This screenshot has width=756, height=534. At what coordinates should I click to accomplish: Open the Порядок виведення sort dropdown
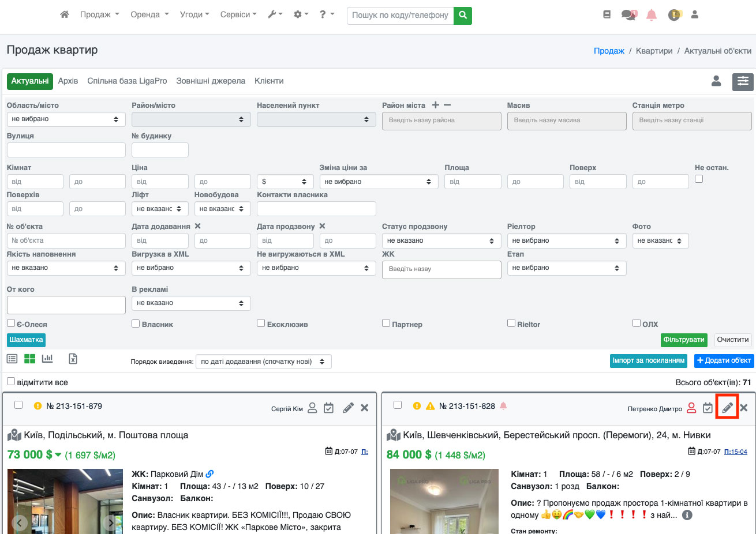263,362
